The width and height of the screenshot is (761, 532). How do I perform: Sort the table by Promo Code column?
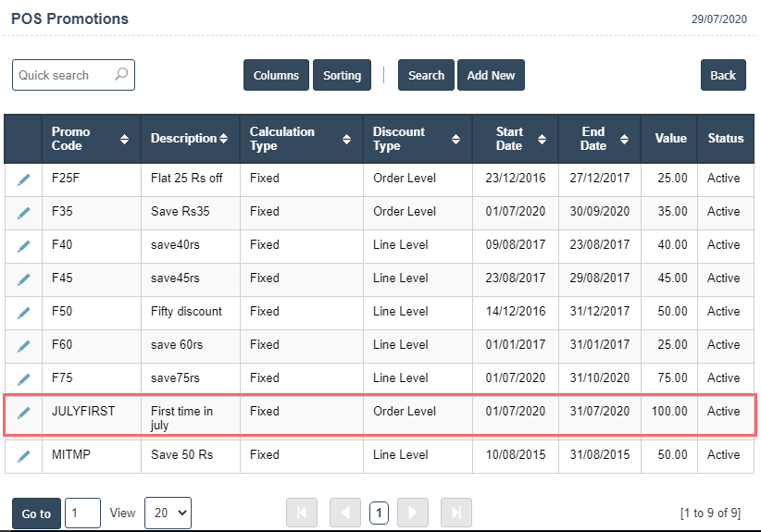[x=124, y=139]
